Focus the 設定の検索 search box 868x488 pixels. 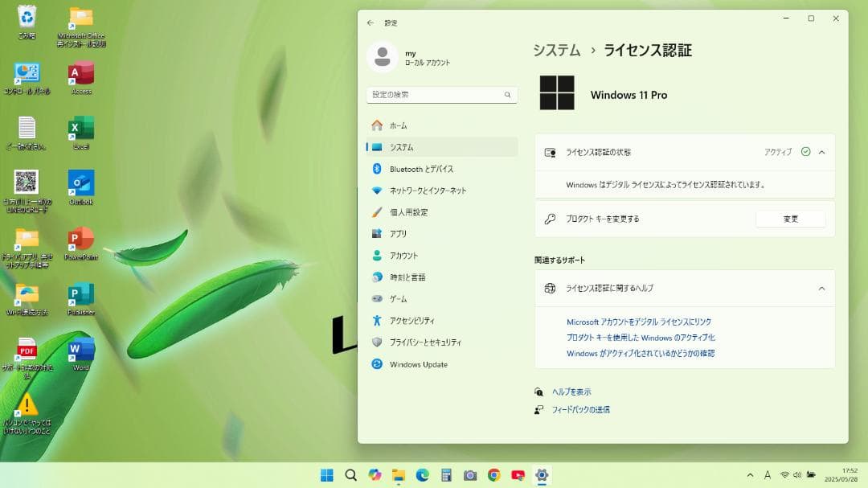[442, 95]
